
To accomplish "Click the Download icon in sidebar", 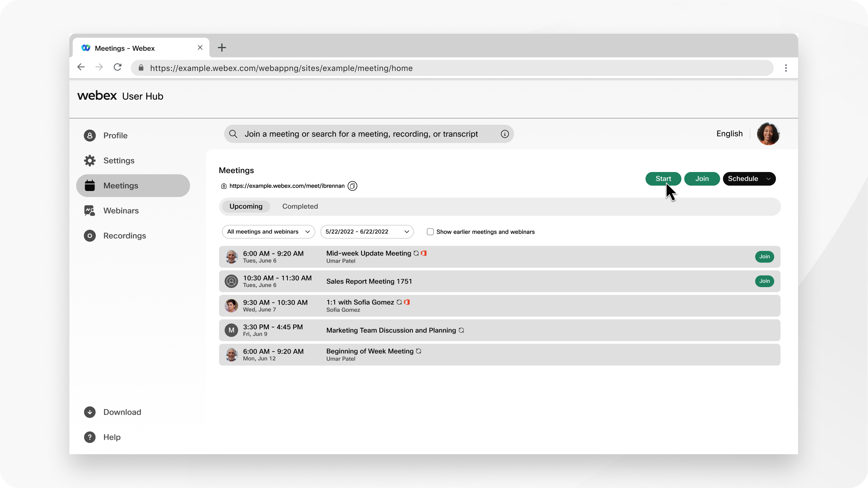I will (90, 412).
